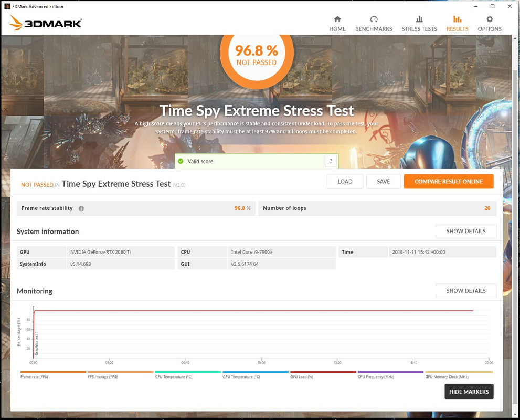Viewport: 520px width, 420px height.
Task: Click the frame rate stability info icon
Action: [x=81, y=208]
